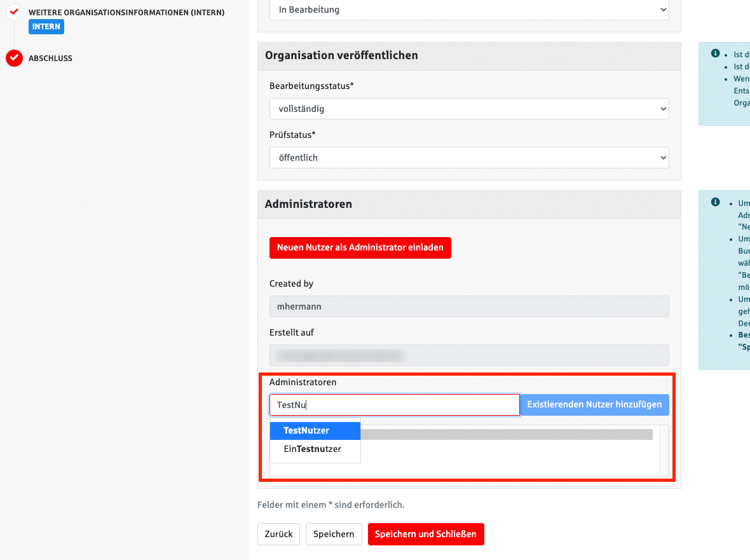Click the blue INTERN badge
This screenshot has width=750, height=560.
[46, 27]
